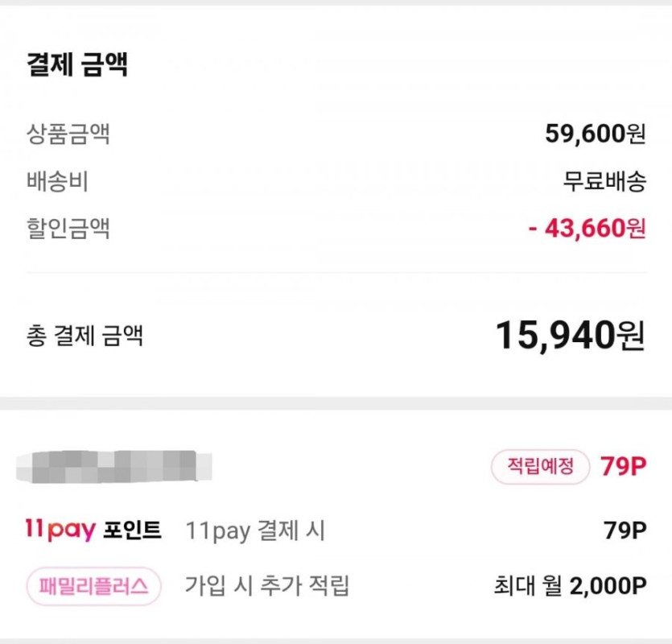Select the blurred account name text
This screenshot has height=644, width=672.
click(113, 467)
